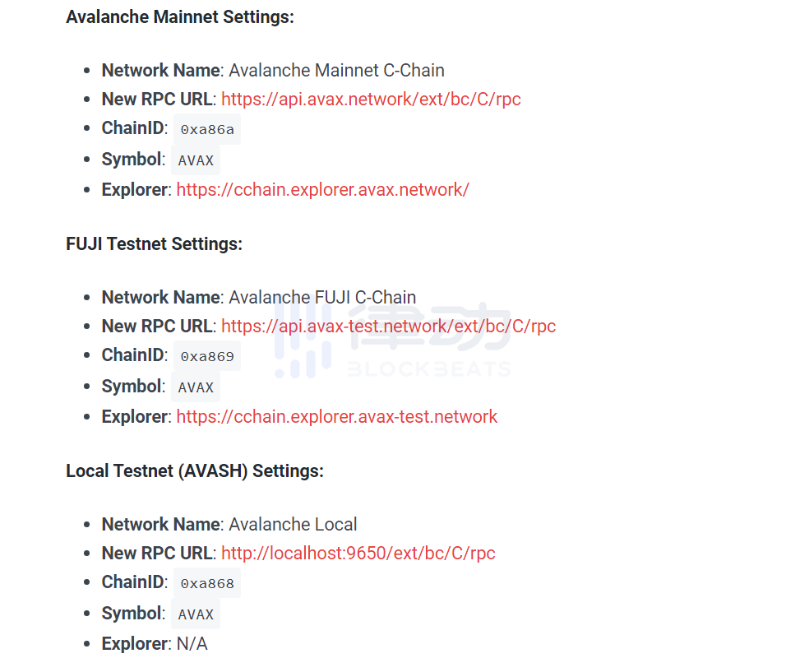Click the Local Testnet AVAX symbol code
The height and width of the screenshot is (672, 786).
(x=196, y=614)
